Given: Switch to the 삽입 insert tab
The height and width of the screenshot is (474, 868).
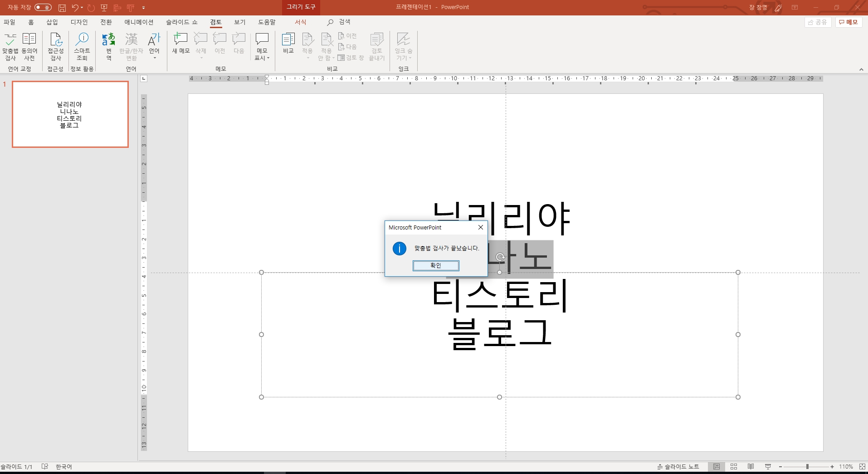Looking at the screenshot, I should (52, 22).
